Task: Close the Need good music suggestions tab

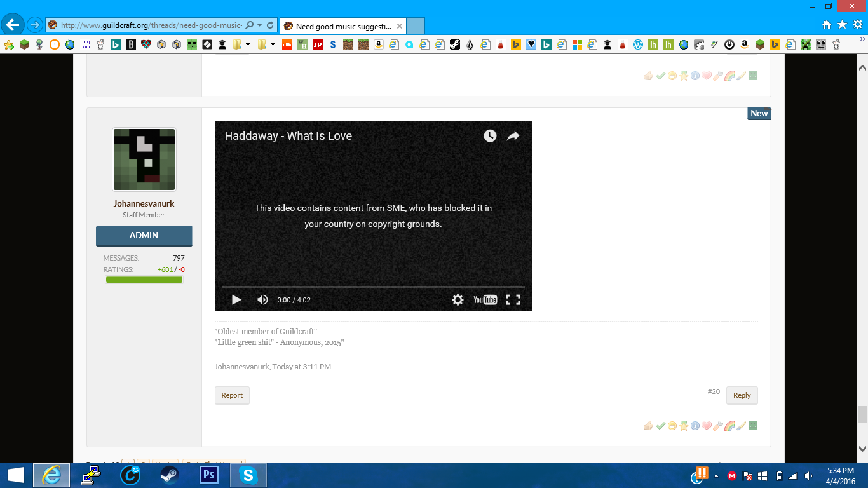Action: 400,26
